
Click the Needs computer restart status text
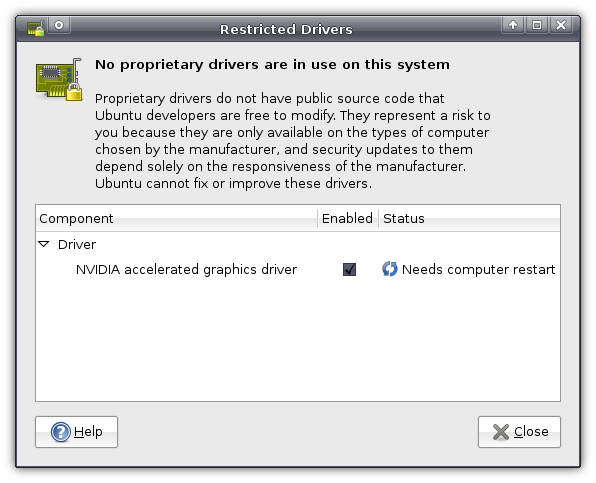coord(479,269)
